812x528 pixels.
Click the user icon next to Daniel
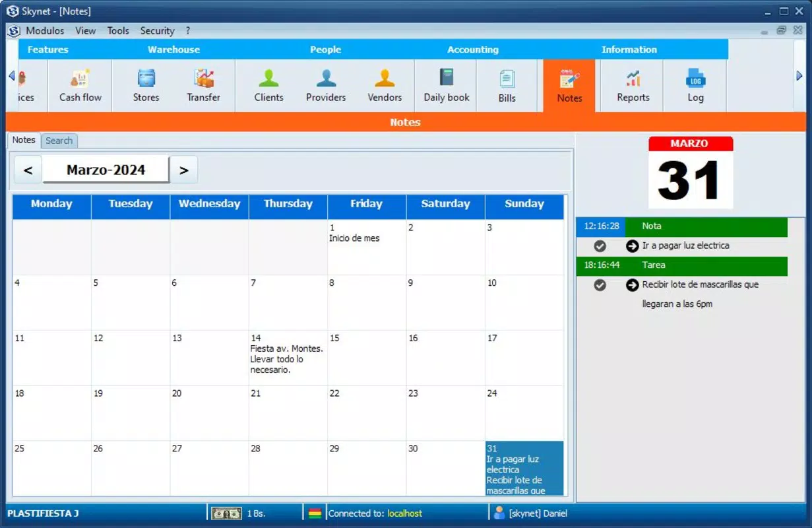pos(499,513)
